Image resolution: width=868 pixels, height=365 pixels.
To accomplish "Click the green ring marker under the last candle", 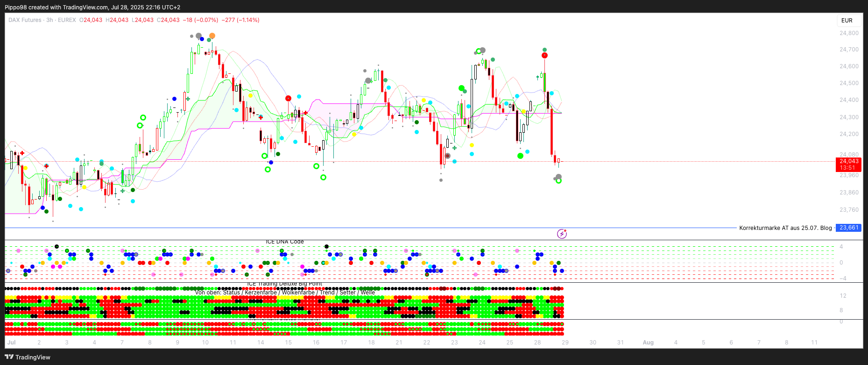I will [558, 181].
